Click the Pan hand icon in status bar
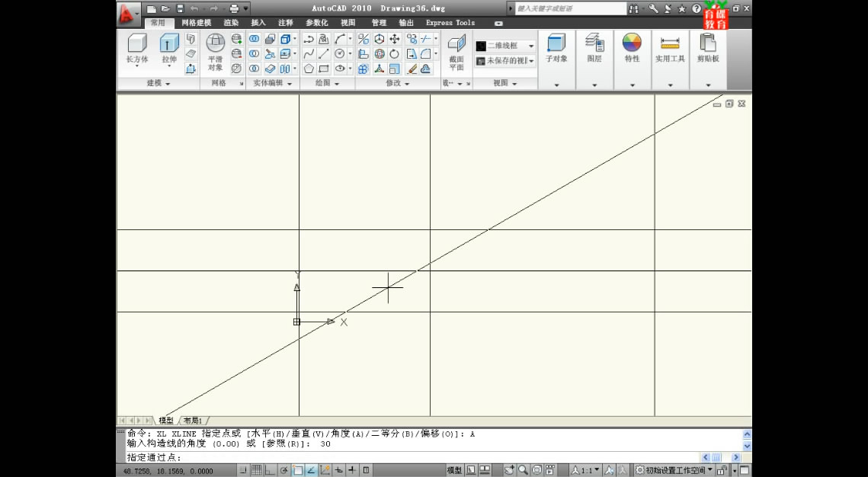The height and width of the screenshot is (477, 868). coord(509,470)
